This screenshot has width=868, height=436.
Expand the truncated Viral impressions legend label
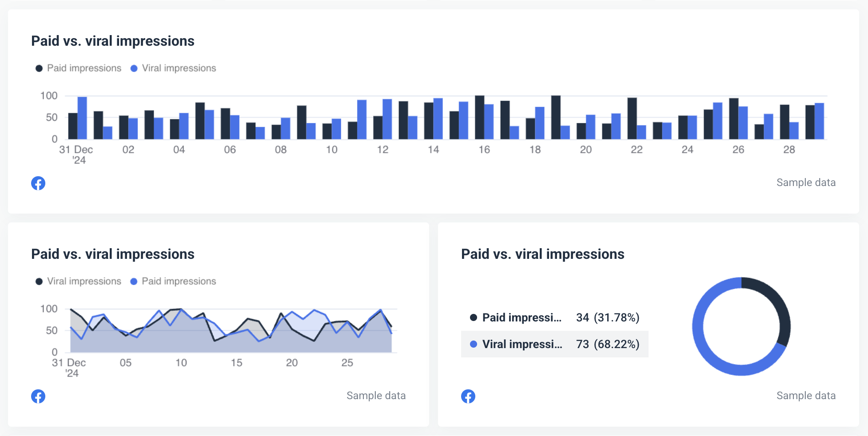coord(523,344)
